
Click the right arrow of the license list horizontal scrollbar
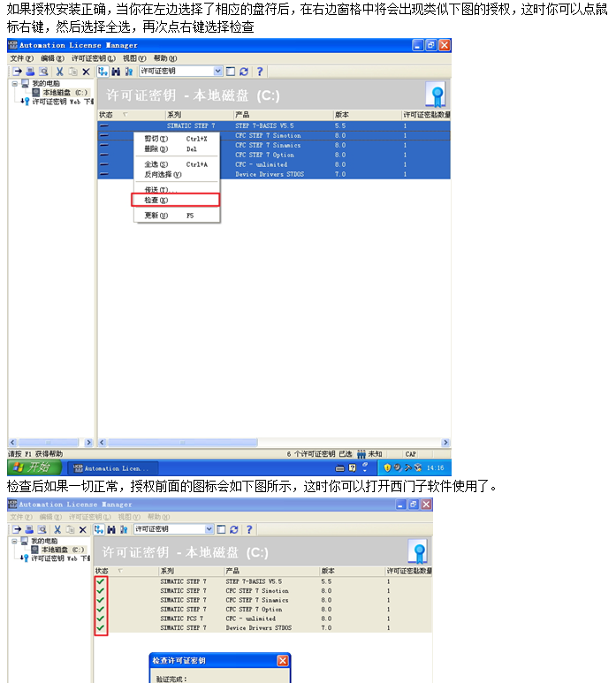pyautogui.click(x=445, y=443)
